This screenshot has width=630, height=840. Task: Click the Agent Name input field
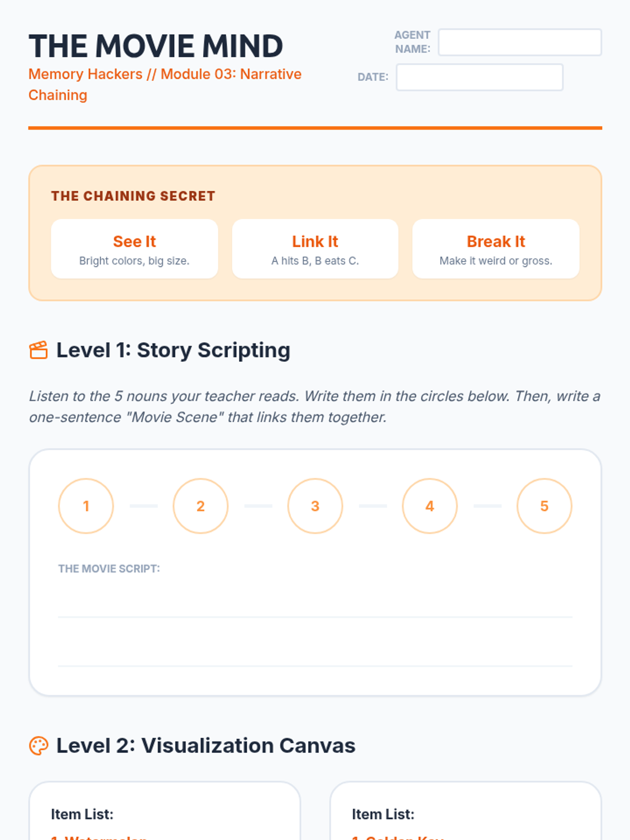point(520,42)
